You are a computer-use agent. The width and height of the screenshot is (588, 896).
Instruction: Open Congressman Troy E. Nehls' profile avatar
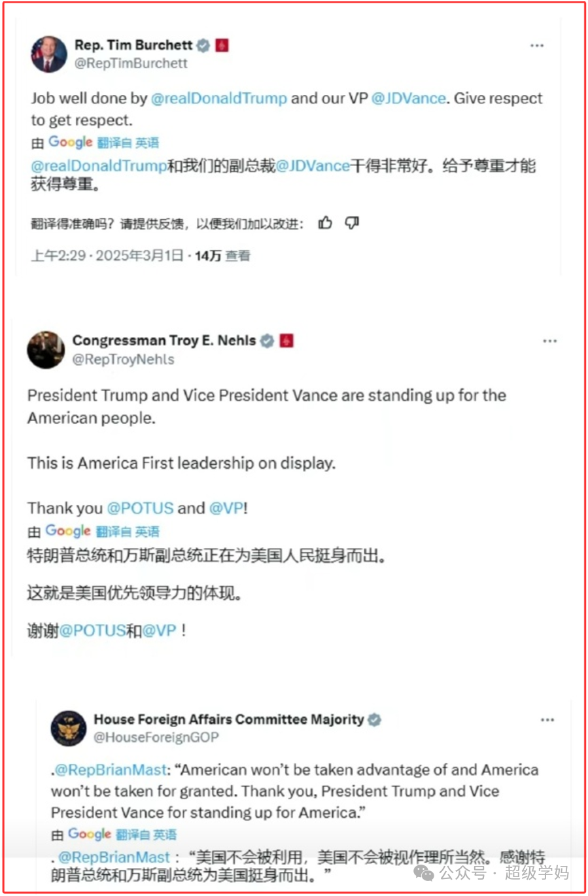[46, 349]
